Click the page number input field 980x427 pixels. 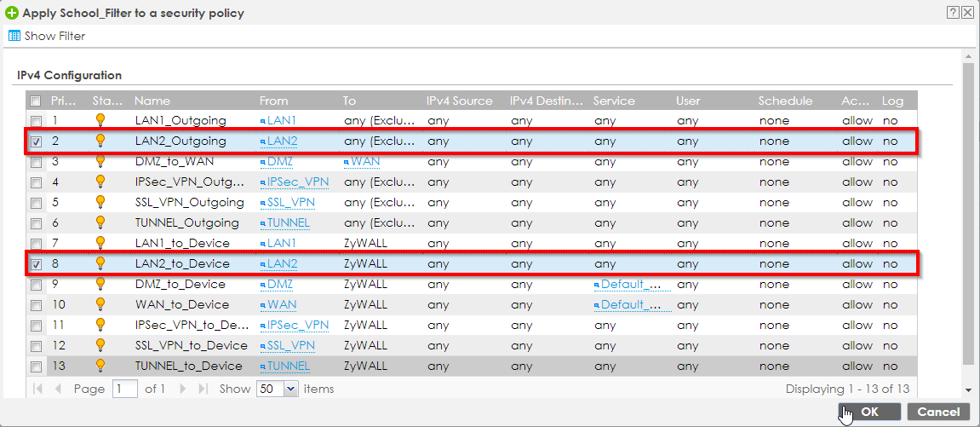pyautogui.click(x=125, y=389)
